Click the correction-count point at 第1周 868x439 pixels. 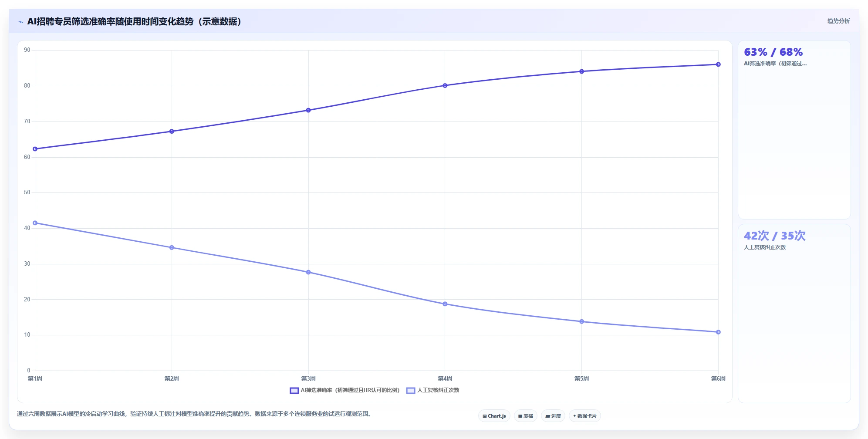(35, 223)
